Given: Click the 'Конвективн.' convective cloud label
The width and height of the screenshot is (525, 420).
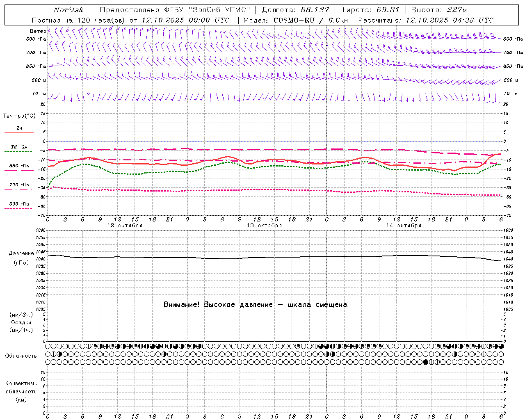Looking at the screenshot, I should tap(21, 383).
